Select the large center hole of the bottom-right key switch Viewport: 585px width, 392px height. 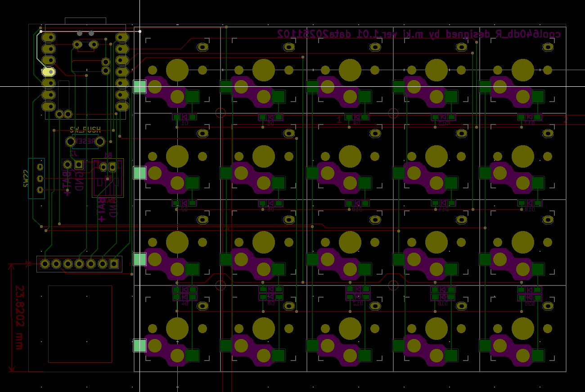point(522,329)
